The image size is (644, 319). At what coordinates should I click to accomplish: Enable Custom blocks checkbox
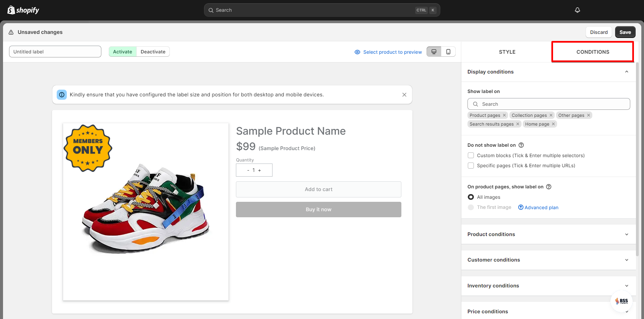pos(471,155)
